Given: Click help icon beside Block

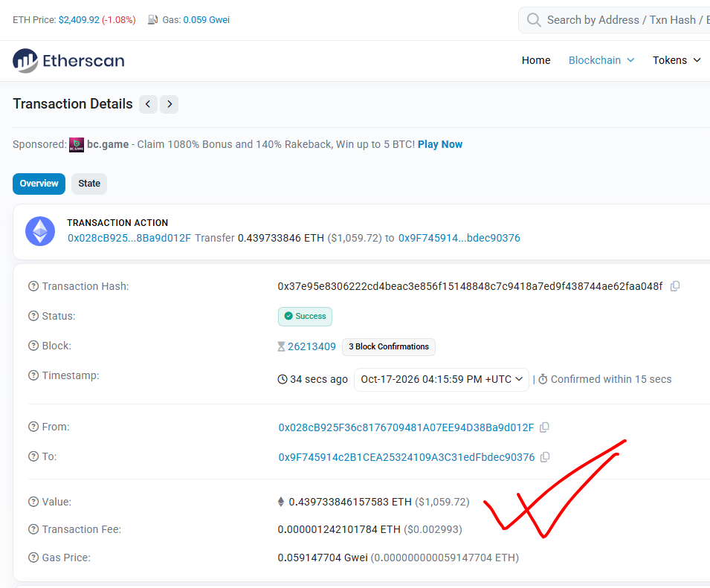Looking at the screenshot, I should tap(33, 346).
